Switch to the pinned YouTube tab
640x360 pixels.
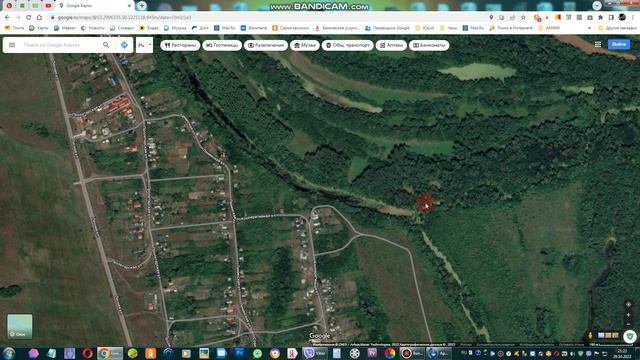click(48, 6)
